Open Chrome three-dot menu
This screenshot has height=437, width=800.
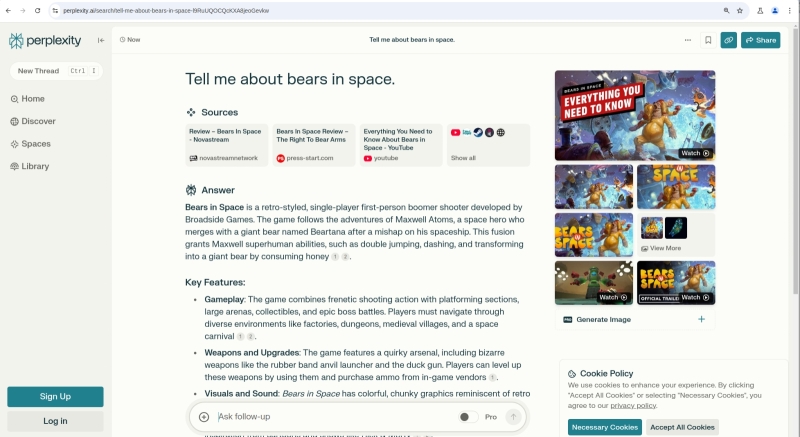(789, 10)
